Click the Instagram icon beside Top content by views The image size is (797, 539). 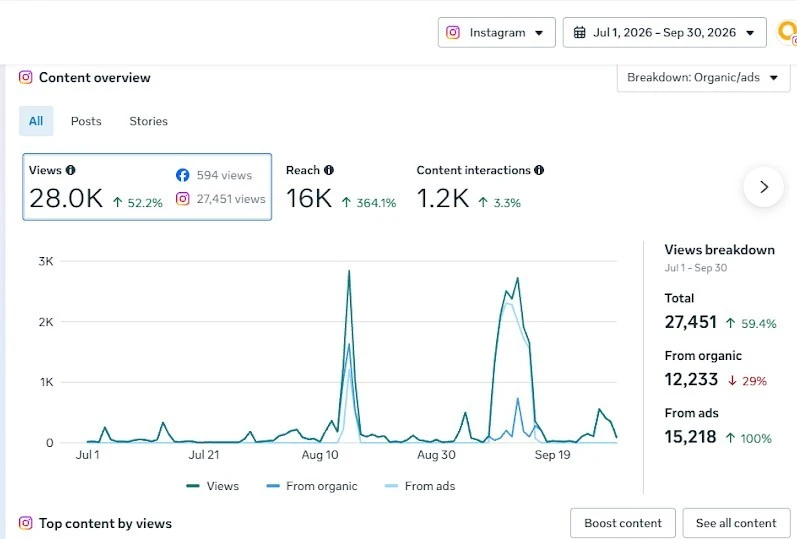(x=25, y=523)
